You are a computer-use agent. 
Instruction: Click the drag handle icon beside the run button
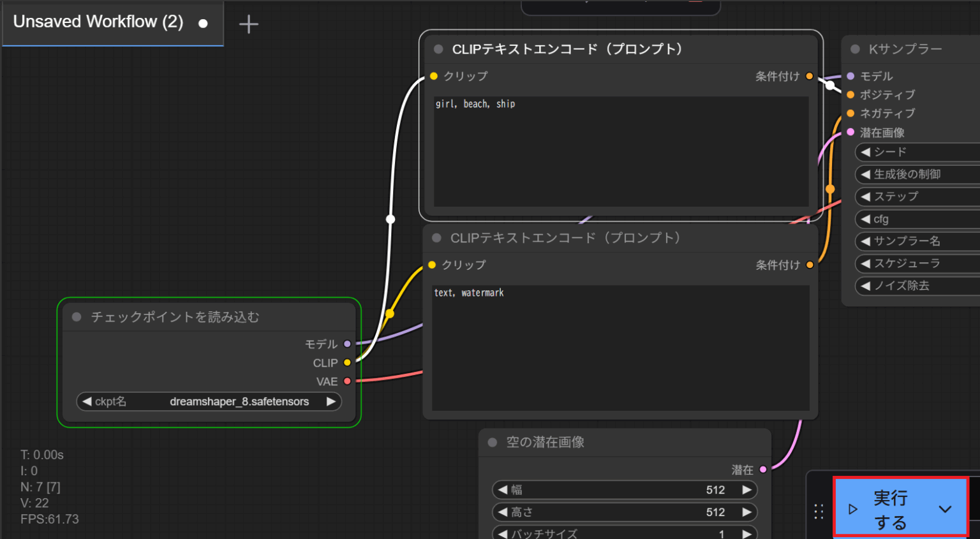pyautogui.click(x=819, y=510)
